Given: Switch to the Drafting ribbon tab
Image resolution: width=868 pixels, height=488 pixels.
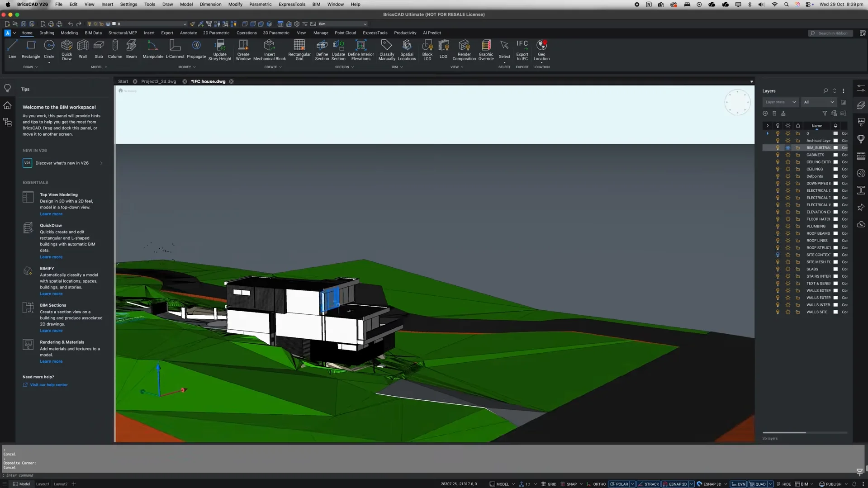Looking at the screenshot, I should click(47, 33).
